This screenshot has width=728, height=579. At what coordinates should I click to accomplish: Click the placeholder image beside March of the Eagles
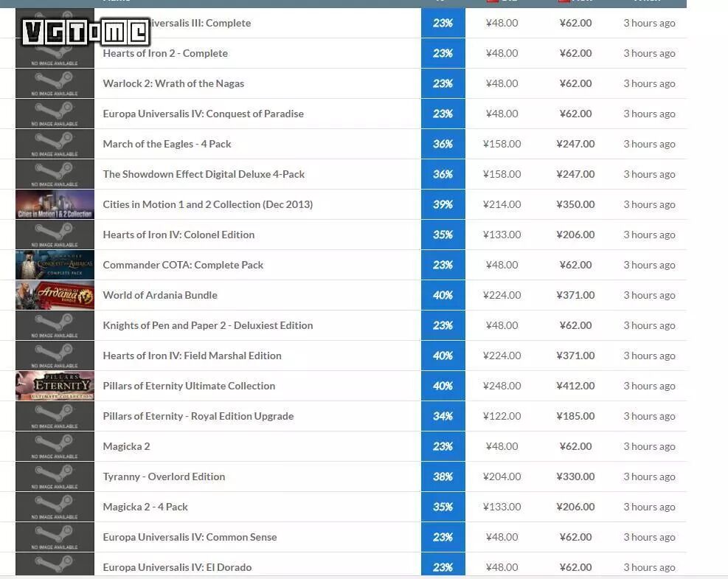point(55,144)
